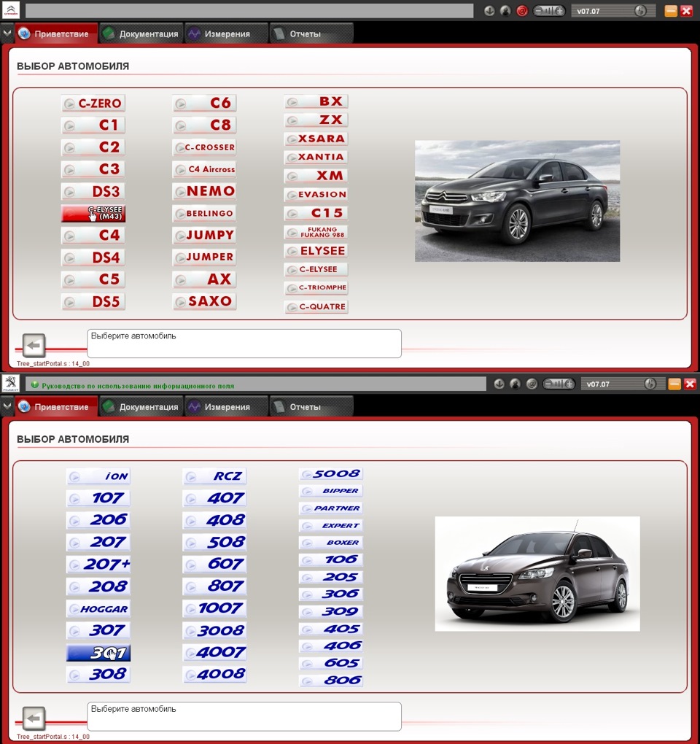Viewport: 700px width, 744px height.
Task: Select the RCZ vehicle button
Action: point(214,476)
